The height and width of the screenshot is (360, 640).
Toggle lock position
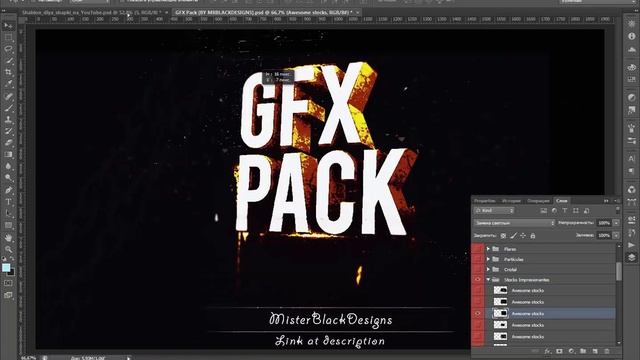tap(523, 236)
